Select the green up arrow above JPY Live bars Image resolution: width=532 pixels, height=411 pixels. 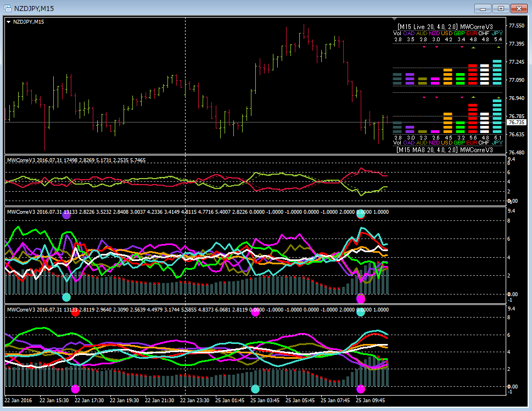(497, 48)
